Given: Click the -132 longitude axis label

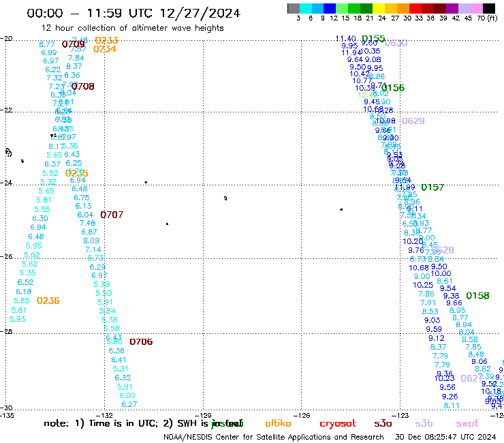Looking at the screenshot, I should [104, 415].
